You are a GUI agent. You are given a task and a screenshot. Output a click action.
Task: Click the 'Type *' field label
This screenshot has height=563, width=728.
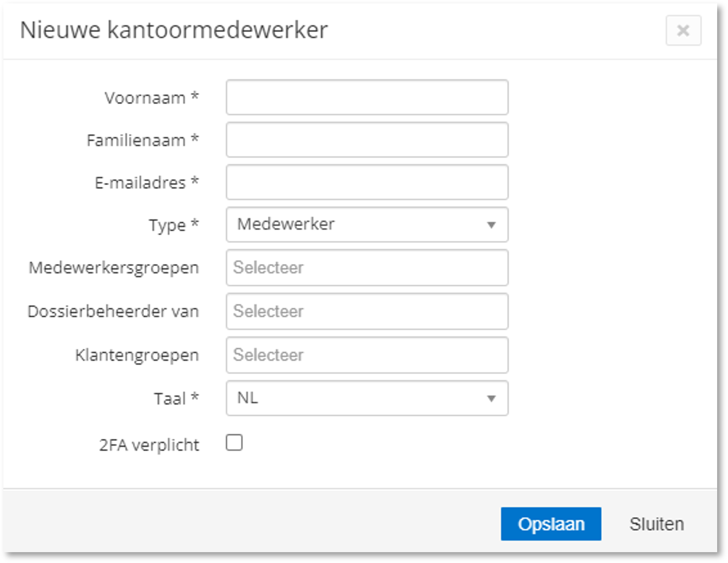point(174,225)
